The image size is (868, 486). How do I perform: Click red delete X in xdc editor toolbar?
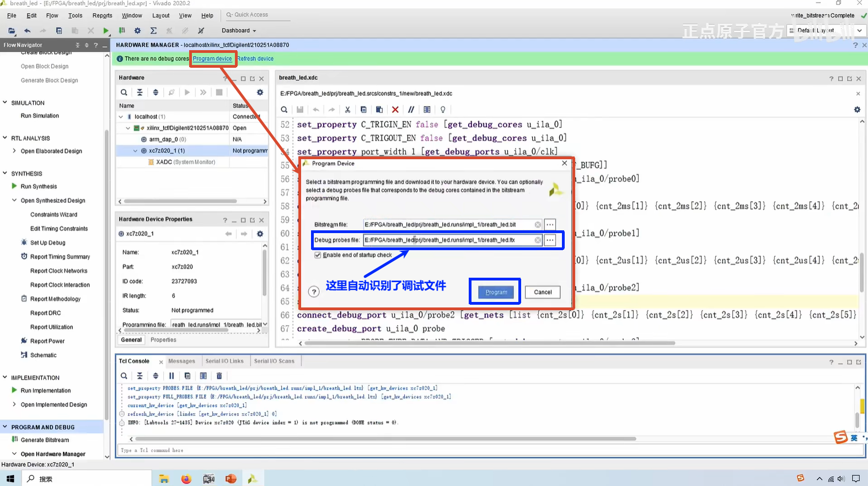(x=395, y=110)
